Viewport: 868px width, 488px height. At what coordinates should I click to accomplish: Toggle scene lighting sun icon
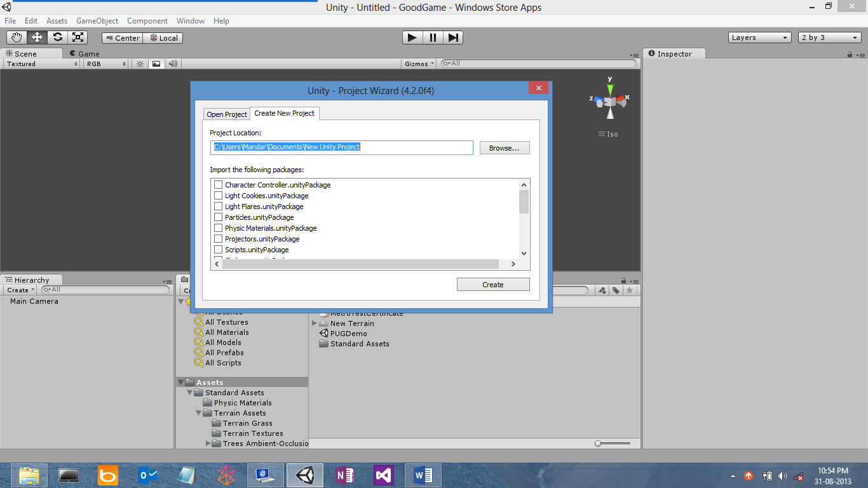140,64
